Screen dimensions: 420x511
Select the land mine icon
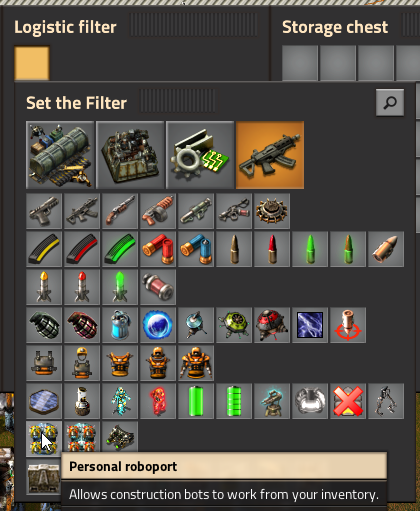pos(272,211)
